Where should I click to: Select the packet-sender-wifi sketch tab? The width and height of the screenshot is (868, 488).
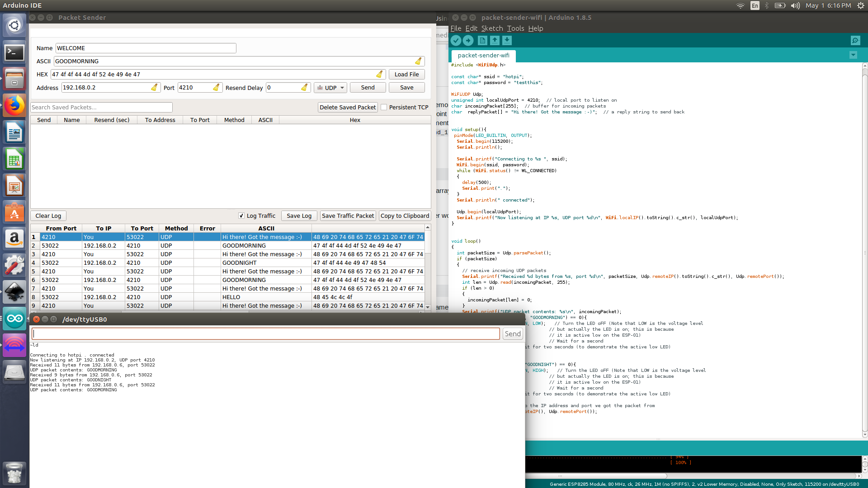[483, 55]
